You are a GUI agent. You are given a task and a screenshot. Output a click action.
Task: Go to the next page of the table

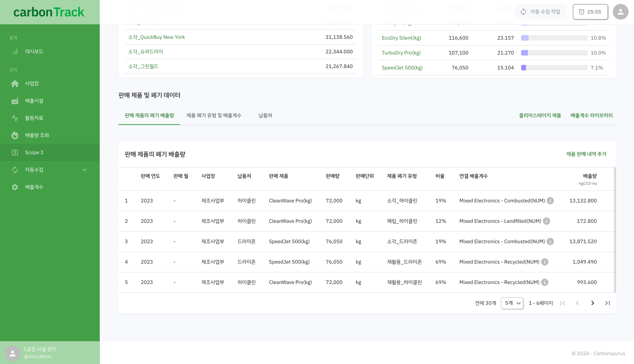click(592, 303)
